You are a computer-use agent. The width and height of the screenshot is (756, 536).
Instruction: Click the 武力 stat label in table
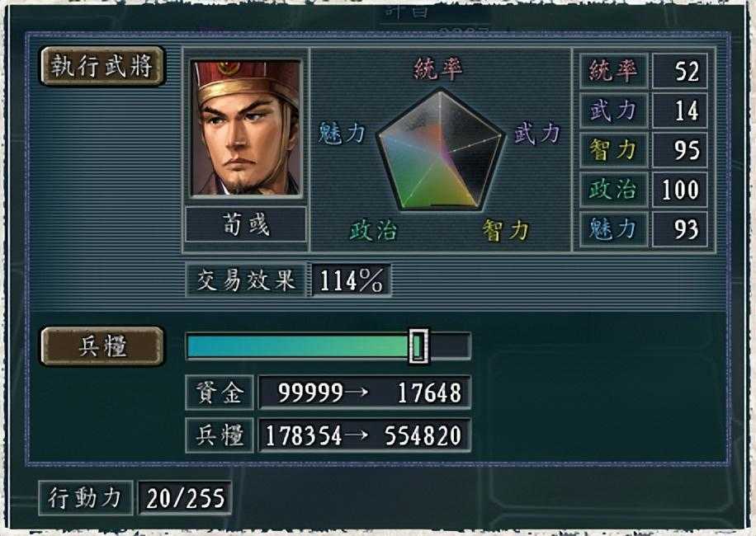(x=613, y=110)
